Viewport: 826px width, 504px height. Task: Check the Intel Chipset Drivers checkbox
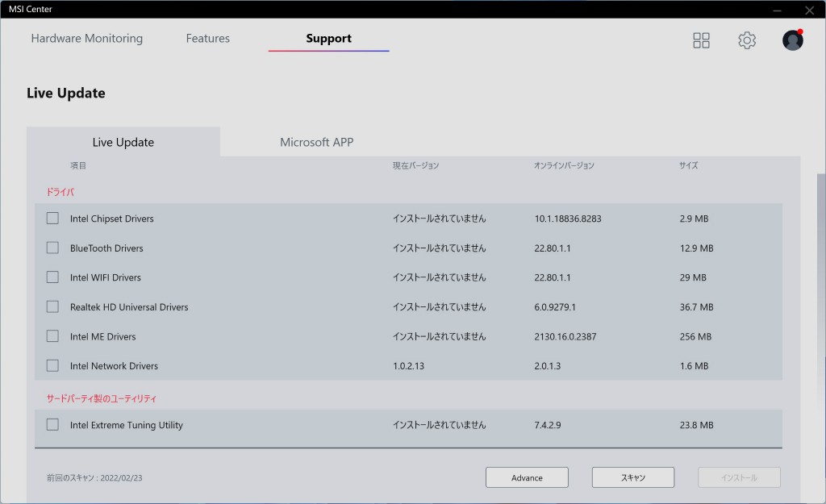[52, 218]
